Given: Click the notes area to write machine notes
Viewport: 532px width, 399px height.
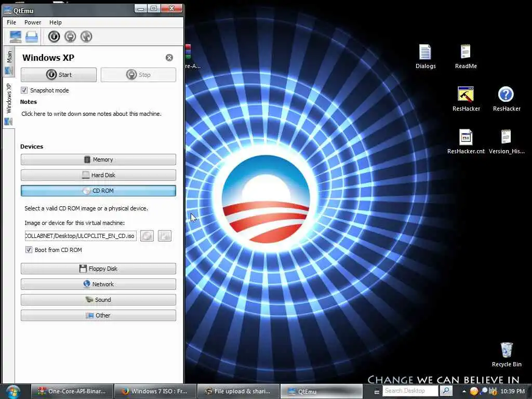Looking at the screenshot, I should click(x=91, y=114).
